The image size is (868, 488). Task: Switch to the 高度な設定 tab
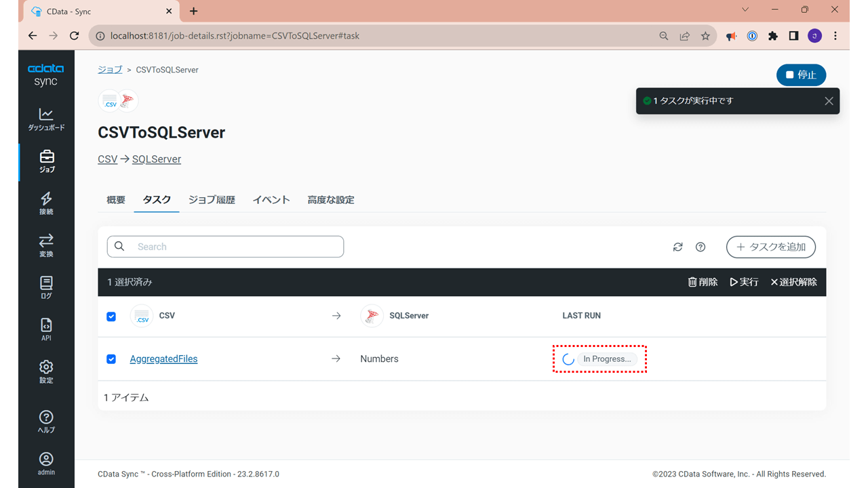331,200
